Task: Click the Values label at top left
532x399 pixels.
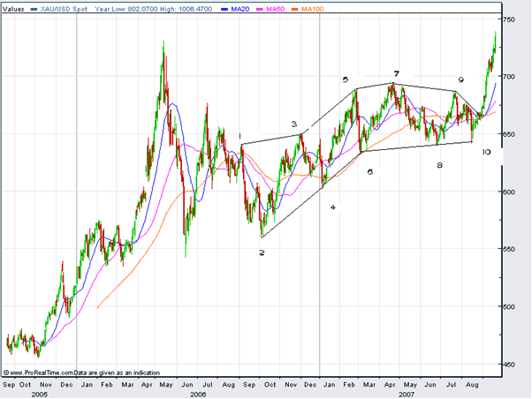Action: tap(13, 8)
